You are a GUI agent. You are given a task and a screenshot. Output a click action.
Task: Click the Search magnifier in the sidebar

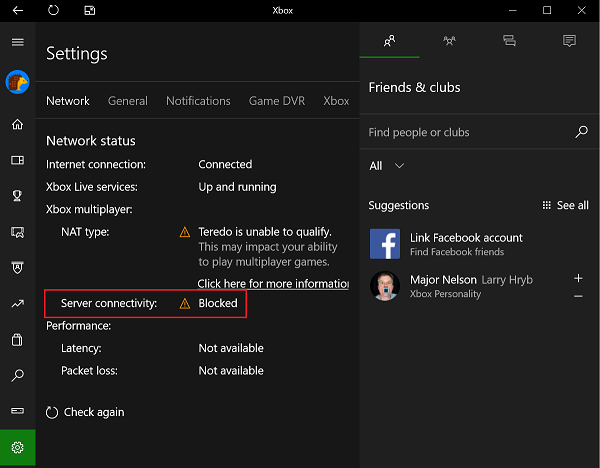tap(17, 376)
